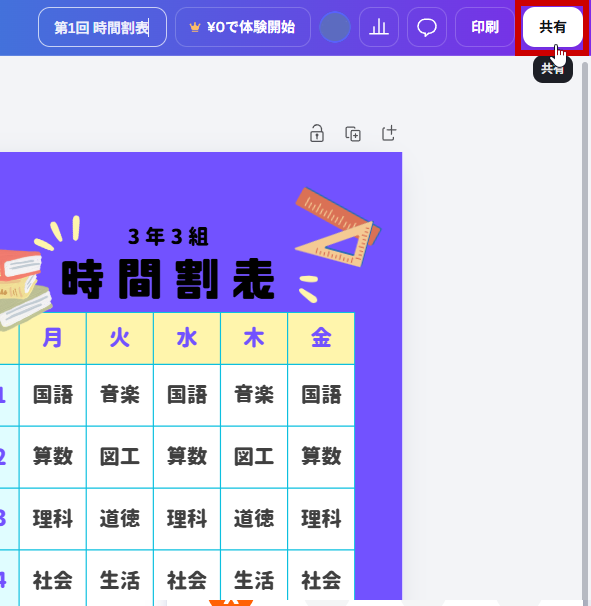Select 算数 cell under 金
The height and width of the screenshot is (606, 591).
321,457
